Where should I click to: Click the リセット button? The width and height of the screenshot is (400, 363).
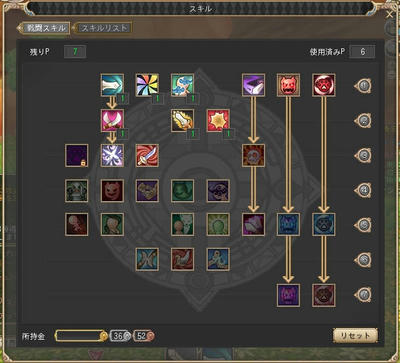coord(355,336)
